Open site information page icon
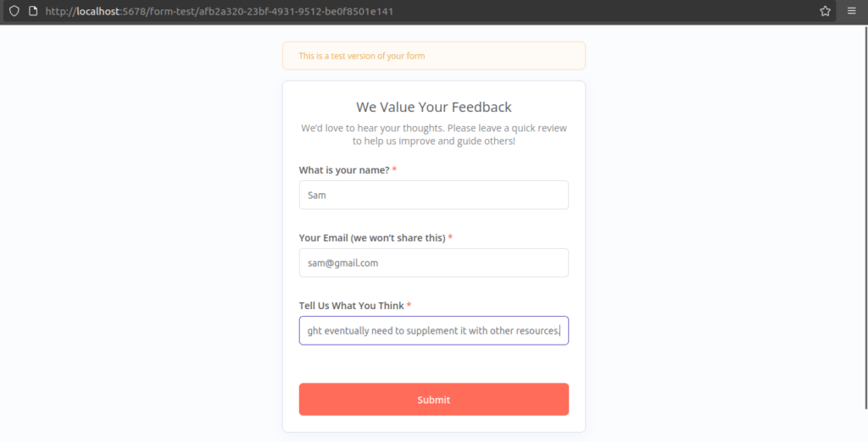The width and height of the screenshot is (868, 442). tap(32, 12)
